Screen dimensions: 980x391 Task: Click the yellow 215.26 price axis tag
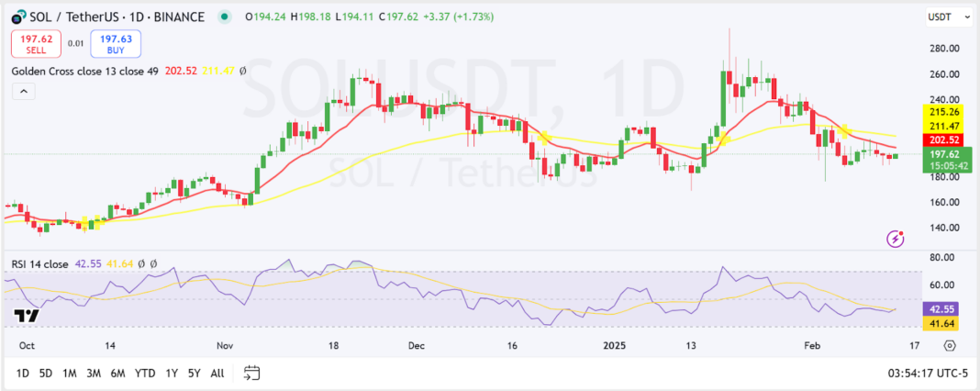tap(943, 112)
